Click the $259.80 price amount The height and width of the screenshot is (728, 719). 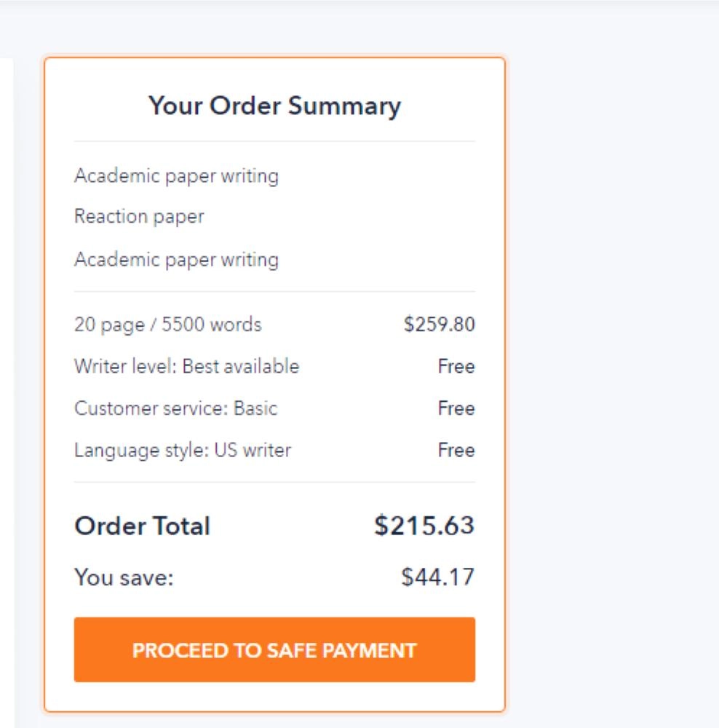pyautogui.click(x=440, y=325)
